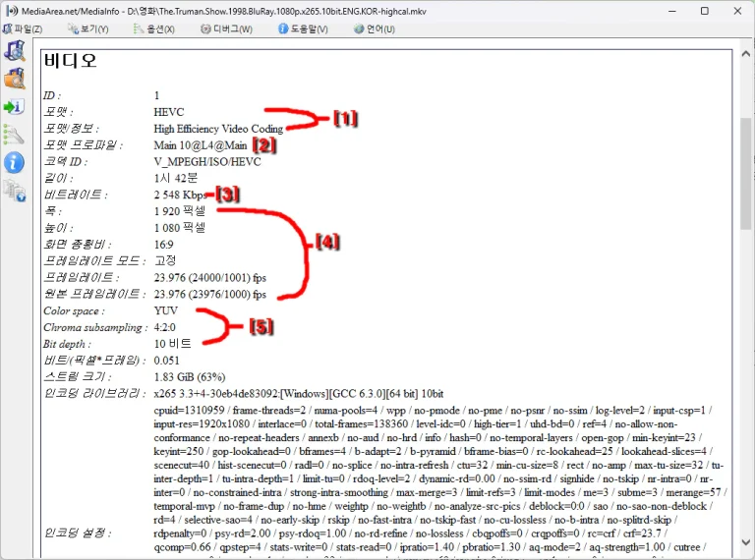Click the scrollbar up arrow
Screen dimensions: 755x560
(x=745, y=54)
